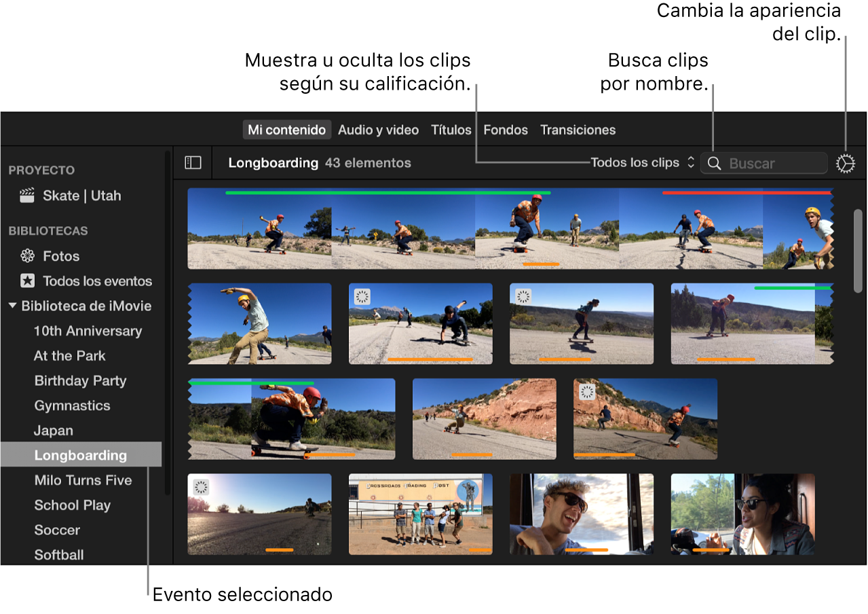This screenshot has width=868, height=614.
Task: Click the loading spinner on the crouching skater clip
Action: pos(362,296)
